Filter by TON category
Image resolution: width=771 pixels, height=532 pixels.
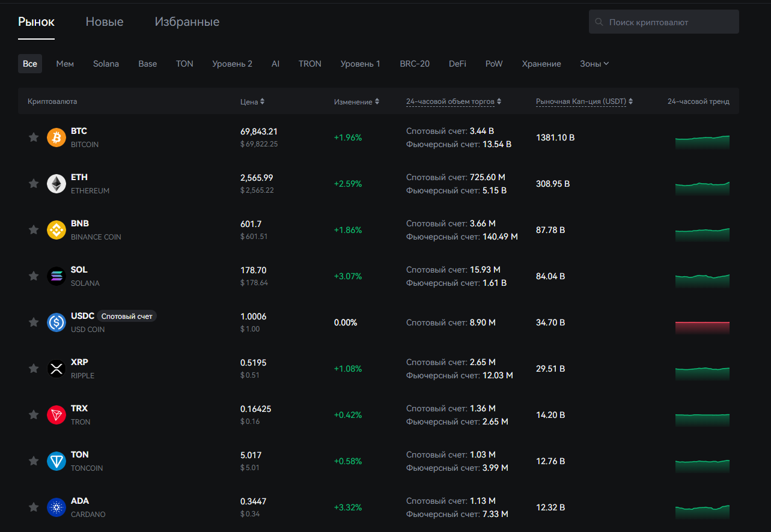tap(184, 64)
